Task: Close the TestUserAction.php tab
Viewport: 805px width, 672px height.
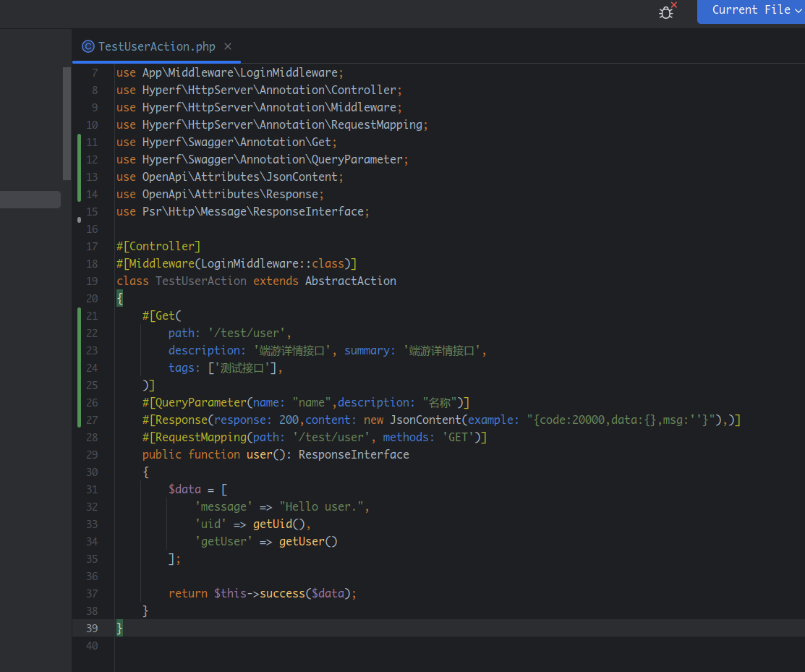Action: click(x=227, y=47)
